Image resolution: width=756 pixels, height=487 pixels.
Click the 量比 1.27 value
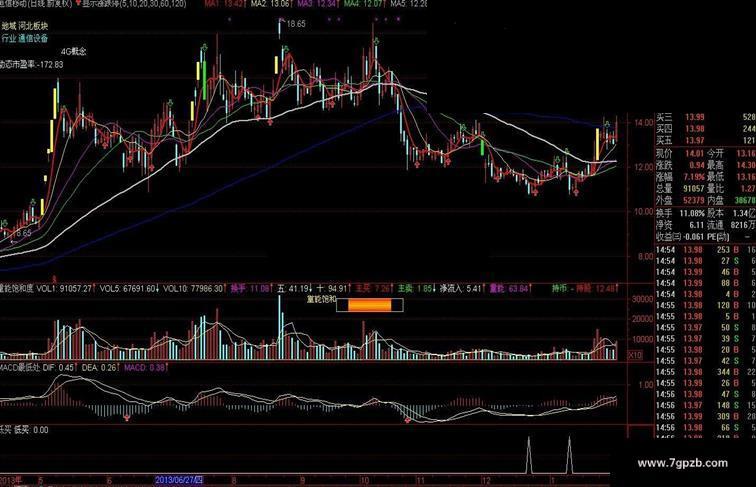pyautogui.click(x=731, y=189)
